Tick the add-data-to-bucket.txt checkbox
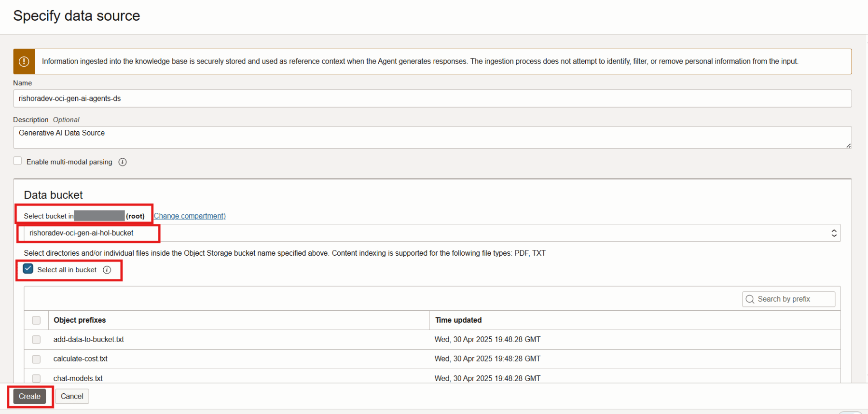868x414 pixels. pyautogui.click(x=36, y=340)
